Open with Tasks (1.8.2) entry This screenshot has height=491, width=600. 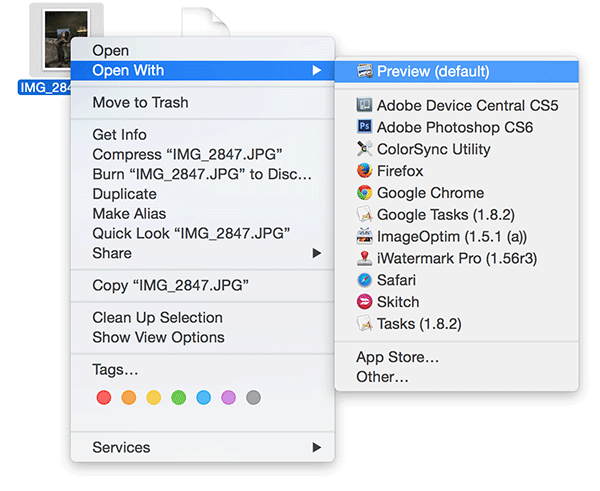coord(457,323)
